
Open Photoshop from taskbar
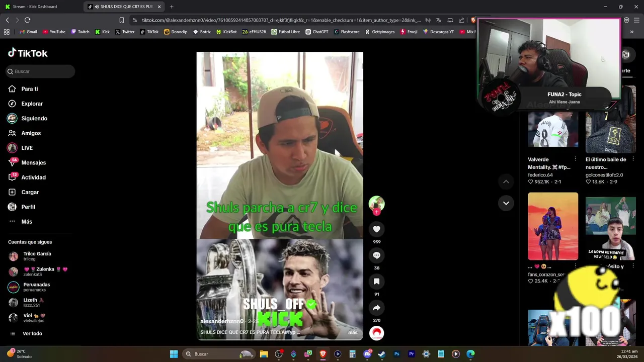coord(396,354)
